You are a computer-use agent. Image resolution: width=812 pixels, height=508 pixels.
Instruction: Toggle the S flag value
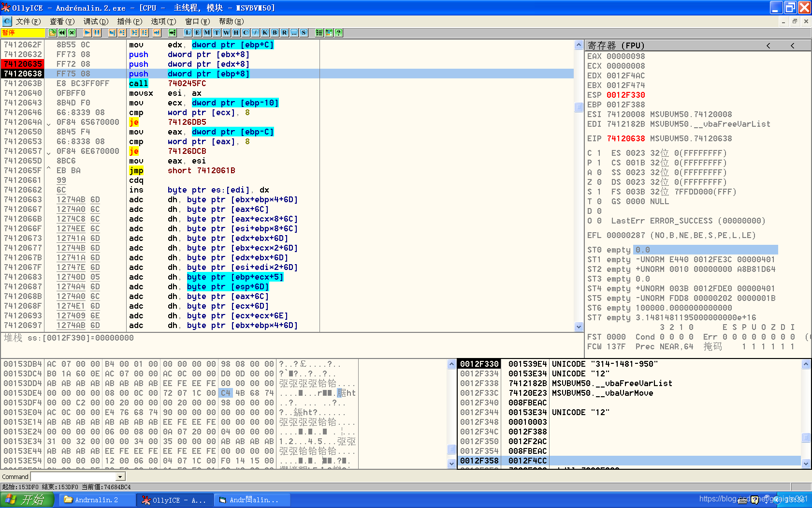click(x=599, y=192)
